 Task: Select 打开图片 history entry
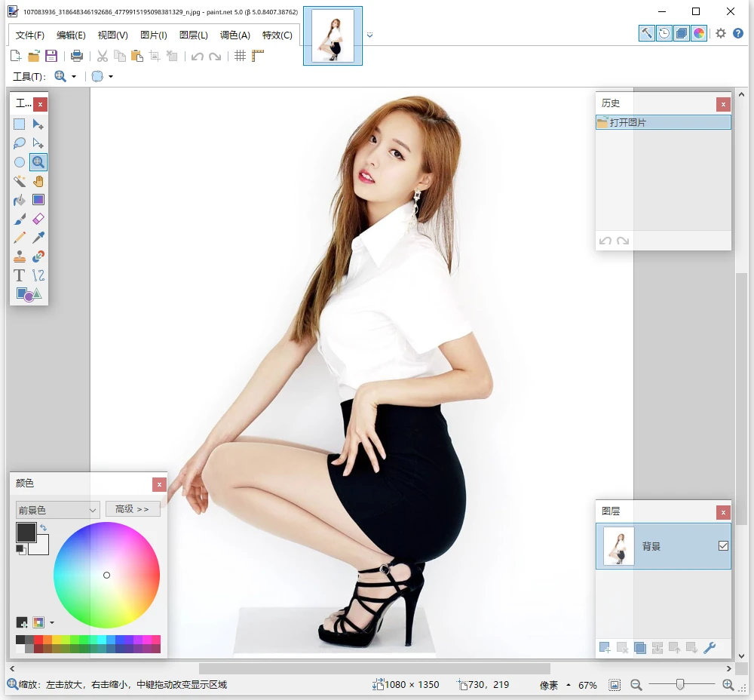(x=663, y=122)
